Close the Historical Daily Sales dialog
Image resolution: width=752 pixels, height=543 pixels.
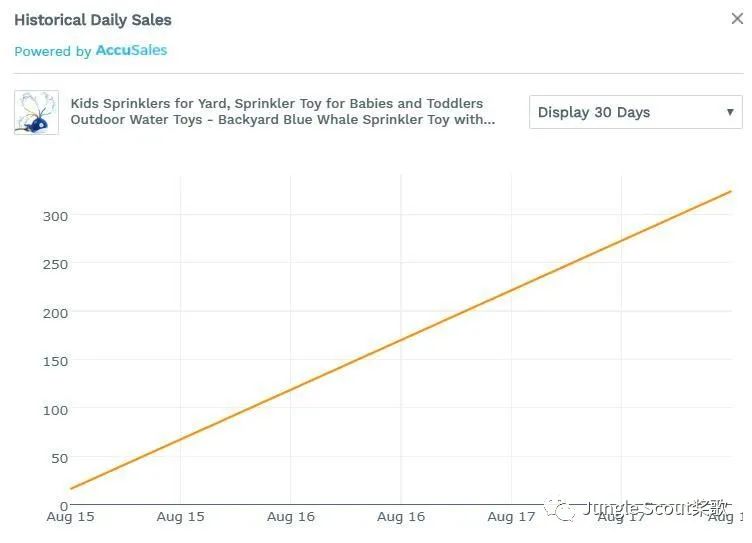coord(737,19)
